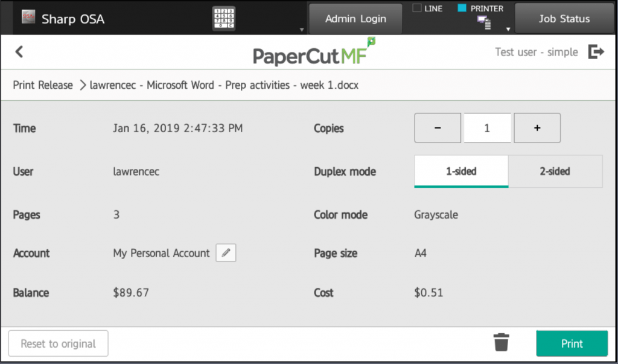Screen dimensions: 618x364
Task: Click the 'Duplex mode' label
Action: pyautogui.click(x=345, y=171)
